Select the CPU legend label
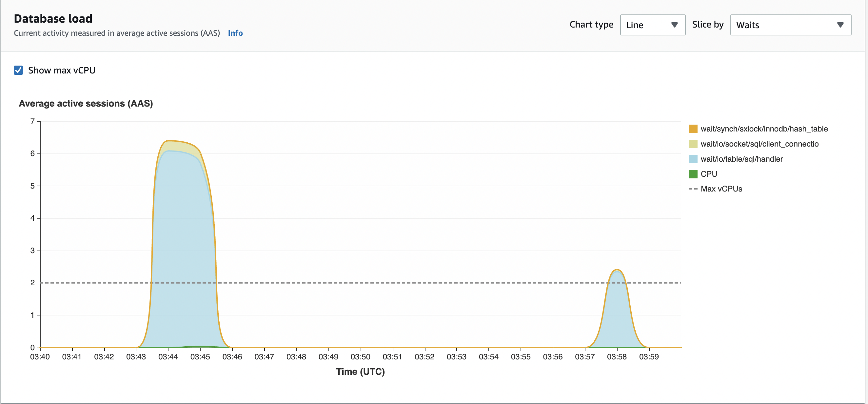 click(x=709, y=174)
